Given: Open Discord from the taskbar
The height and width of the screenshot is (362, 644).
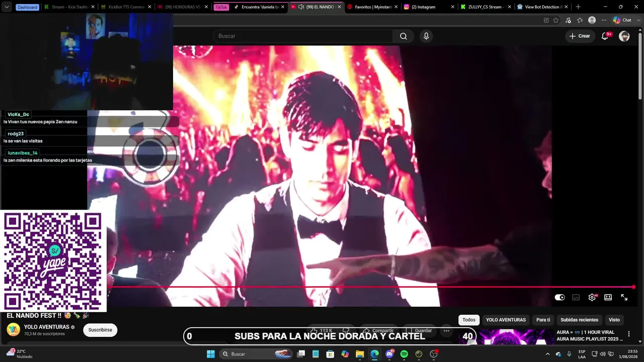Looking at the screenshot, I should tap(389, 354).
